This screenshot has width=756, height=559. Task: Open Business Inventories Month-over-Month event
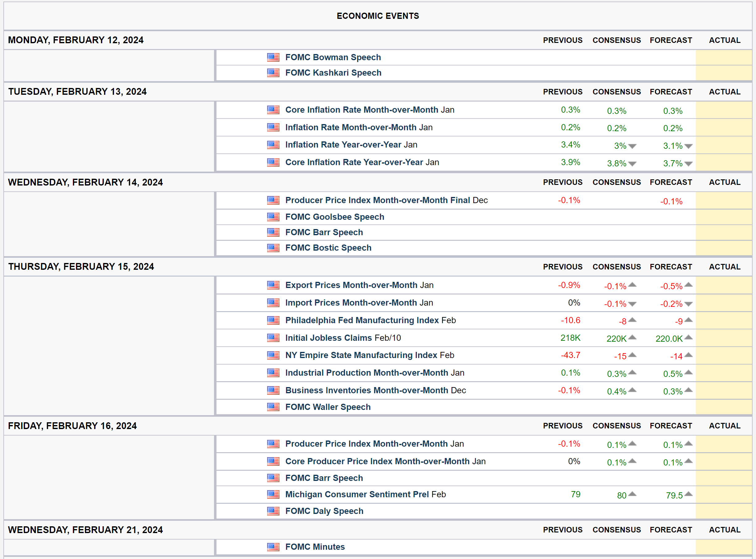(x=366, y=390)
